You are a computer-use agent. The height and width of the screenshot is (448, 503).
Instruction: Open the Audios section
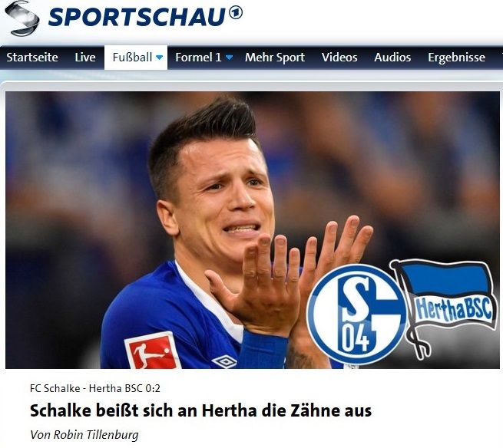392,58
